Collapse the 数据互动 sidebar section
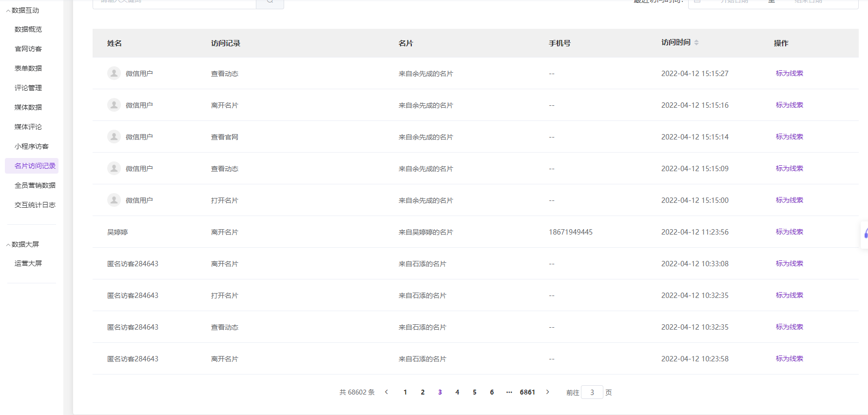This screenshot has width=868, height=415. [23, 10]
